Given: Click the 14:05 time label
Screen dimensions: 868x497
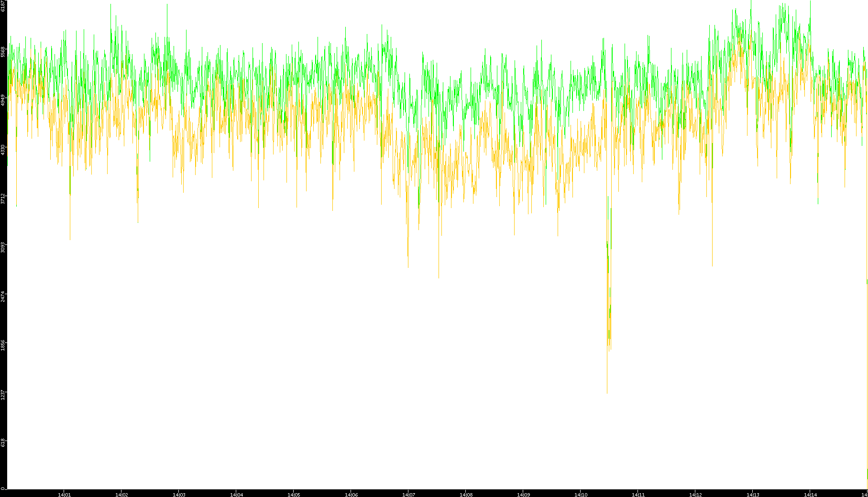Looking at the screenshot, I should tap(294, 494).
